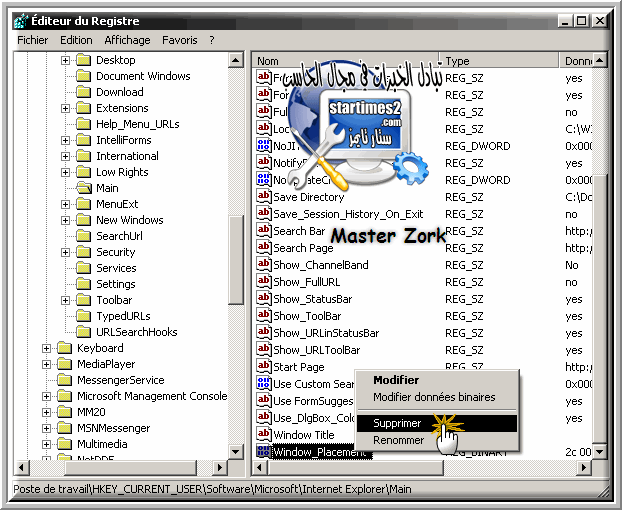Choose Supprimer in the context menu
This screenshot has height=510, width=622.
[x=437, y=423]
